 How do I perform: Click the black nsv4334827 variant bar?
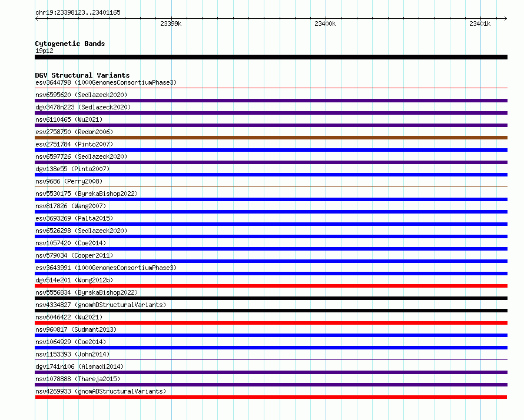tap(271, 311)
